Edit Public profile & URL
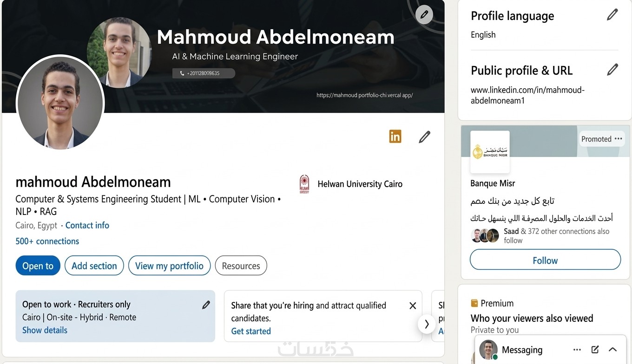 coord(612,70)
